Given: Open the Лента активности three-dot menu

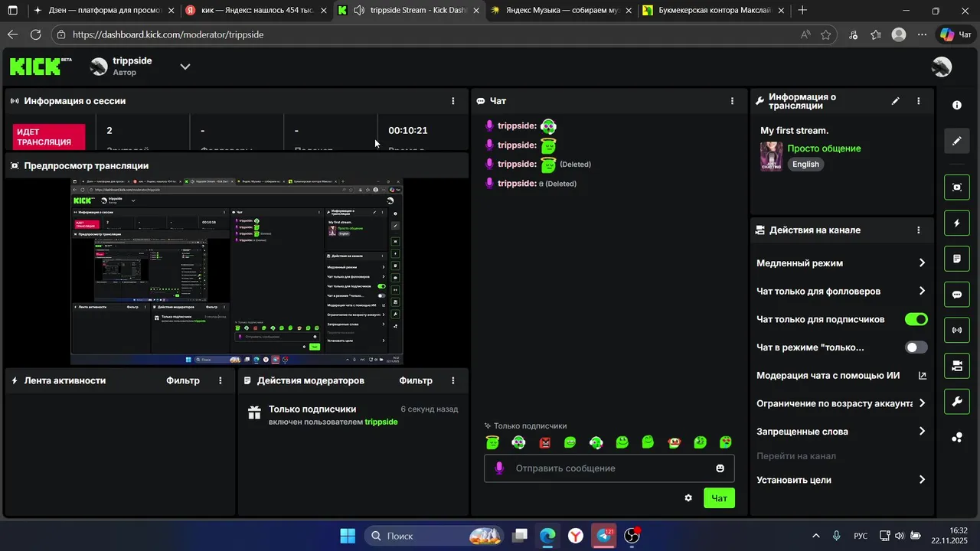Looking at the screenshot, I should pos(220,380).
